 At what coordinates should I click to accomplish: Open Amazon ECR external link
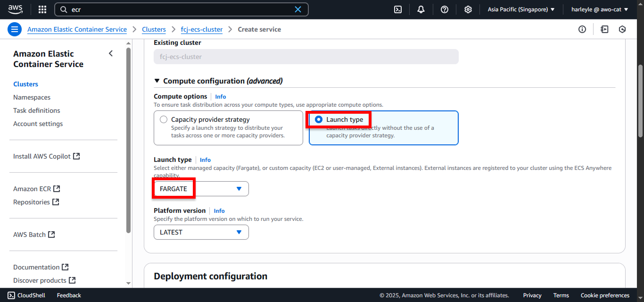tap(37, 189)
